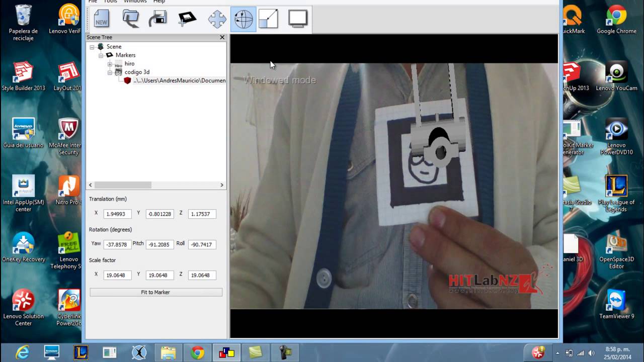The width and height of the screenshot is (644, 362).
Task: Click the Scale factor Y field
Action: tap(159, 275)
